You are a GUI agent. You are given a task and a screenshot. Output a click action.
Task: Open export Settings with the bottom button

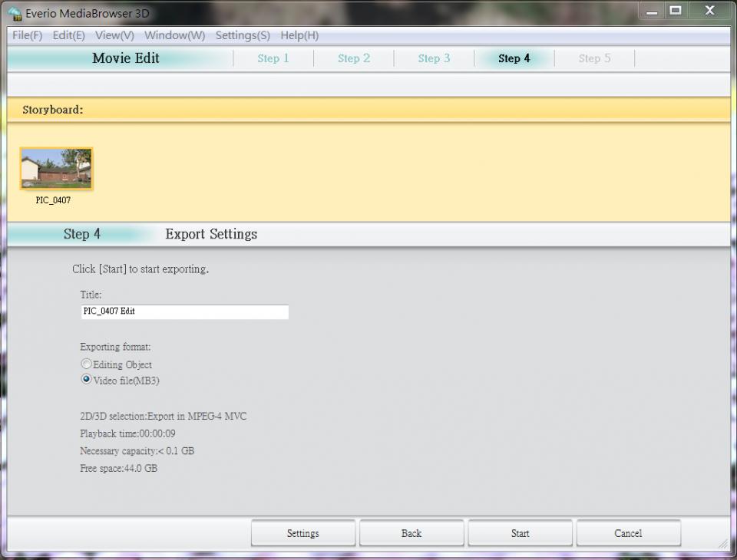click(x=302, y=533)
